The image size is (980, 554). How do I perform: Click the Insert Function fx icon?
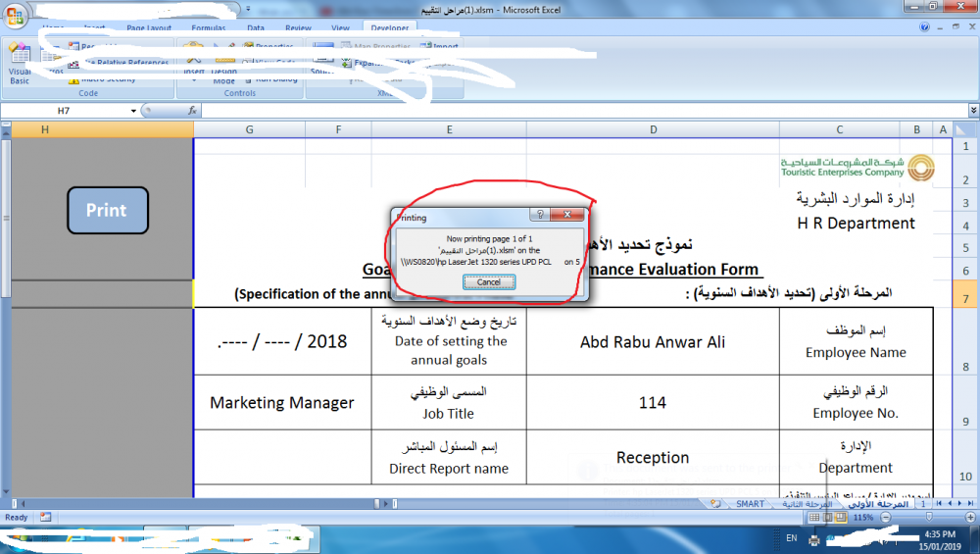(x=192, y=111)
